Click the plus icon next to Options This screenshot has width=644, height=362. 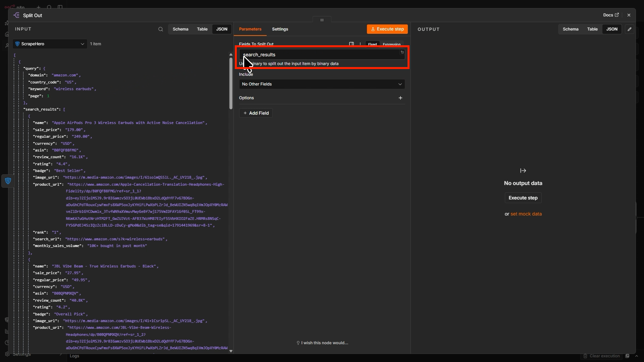[400, 98]
